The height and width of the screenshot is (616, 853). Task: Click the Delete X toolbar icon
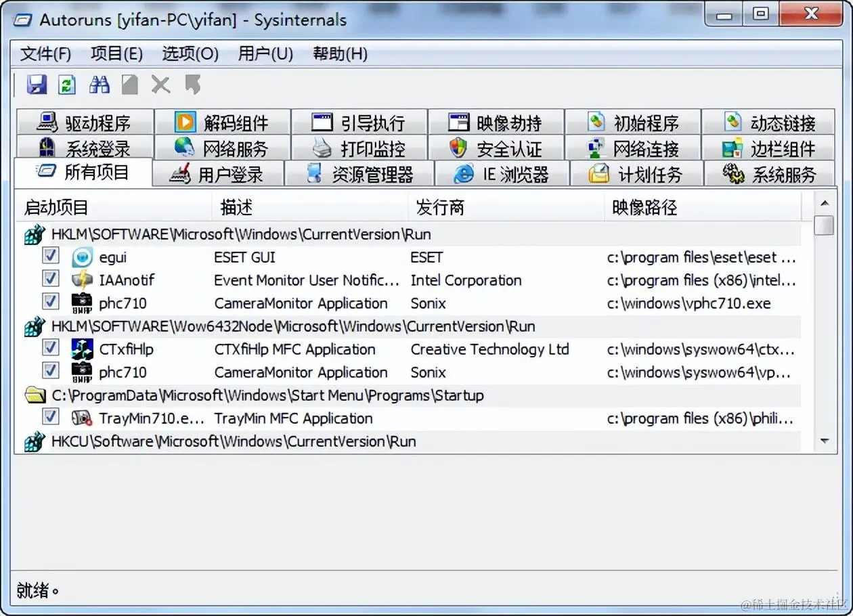[160, 85]
